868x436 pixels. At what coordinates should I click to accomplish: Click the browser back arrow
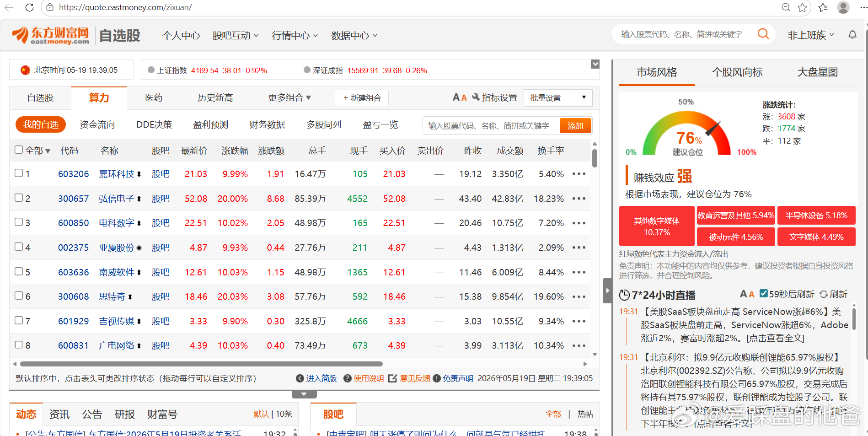pyautogui.click(x=9, y=7)
